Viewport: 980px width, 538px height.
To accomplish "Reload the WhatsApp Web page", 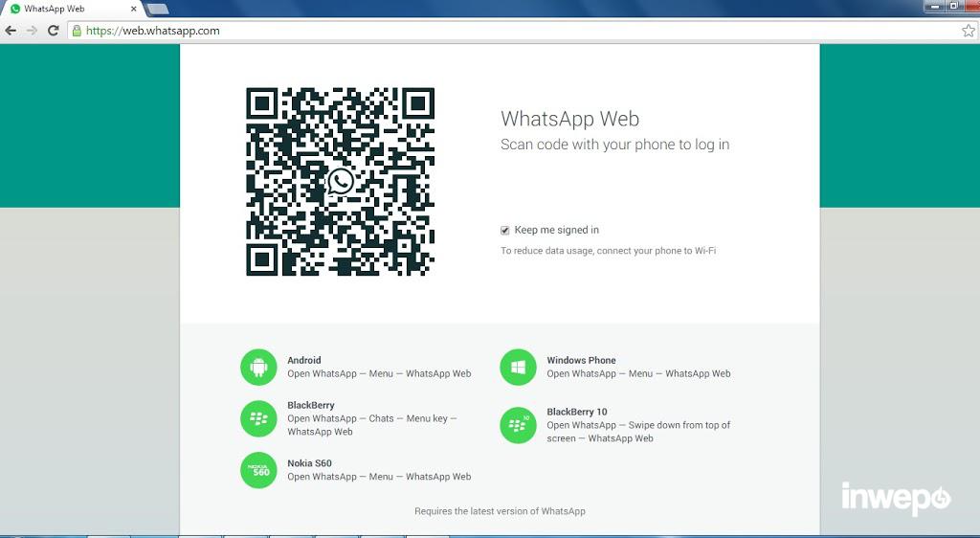I will tap(54, 31).
